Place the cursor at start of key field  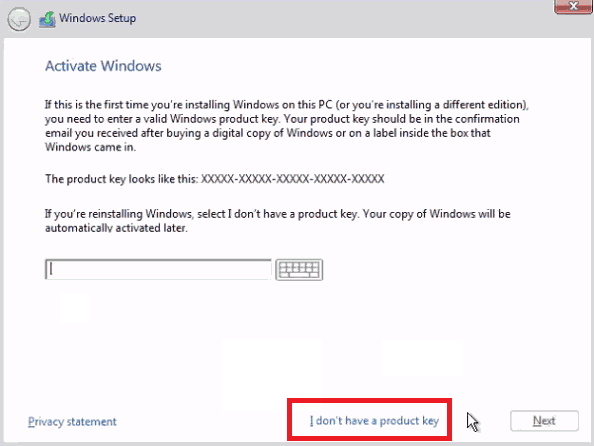click(x=51, y=269)
